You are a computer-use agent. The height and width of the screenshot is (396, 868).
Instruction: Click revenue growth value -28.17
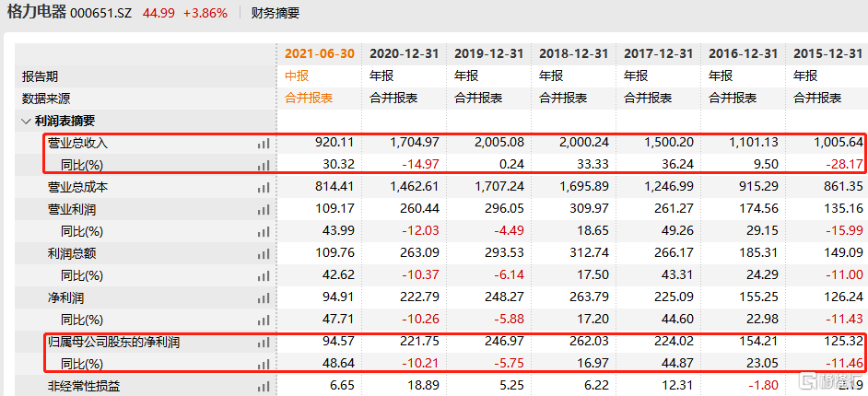click(844, 164)
